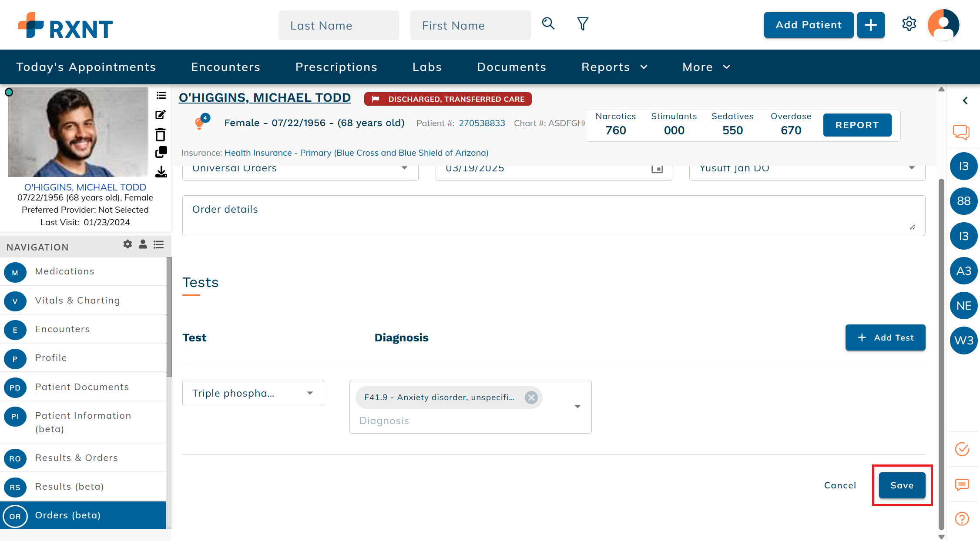Click the Last Name search field

tap(339, 25)
